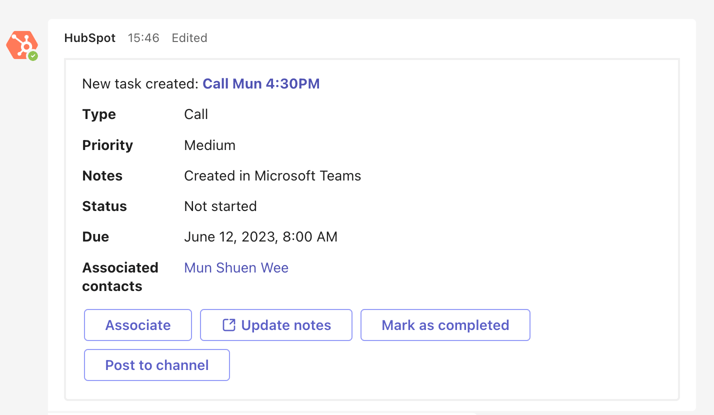Viewport: 714px width, 415px height.
Task: Post the task to channel
Action: click(x=157, y=365)
